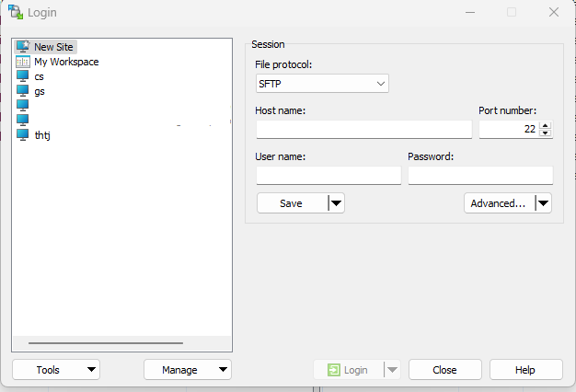This screenshot has height=392, width=576.
Task: Click the My Workspace grid icon
Action: 23,62
